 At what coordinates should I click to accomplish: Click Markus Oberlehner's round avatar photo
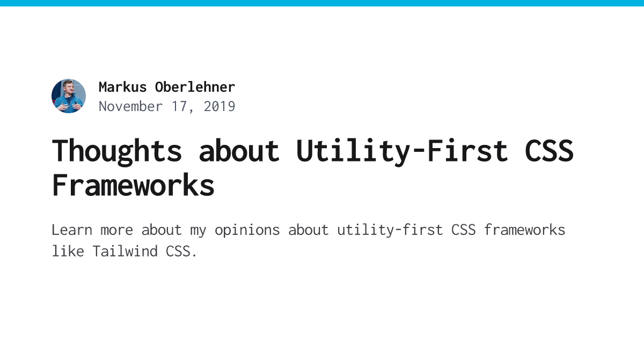tap(69, 96)
